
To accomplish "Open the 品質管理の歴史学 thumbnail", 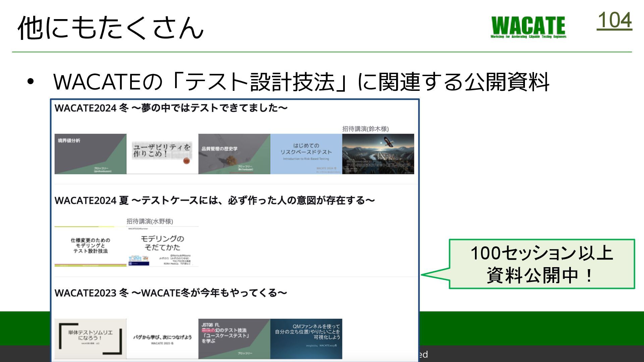I will [x=234, y=154].
